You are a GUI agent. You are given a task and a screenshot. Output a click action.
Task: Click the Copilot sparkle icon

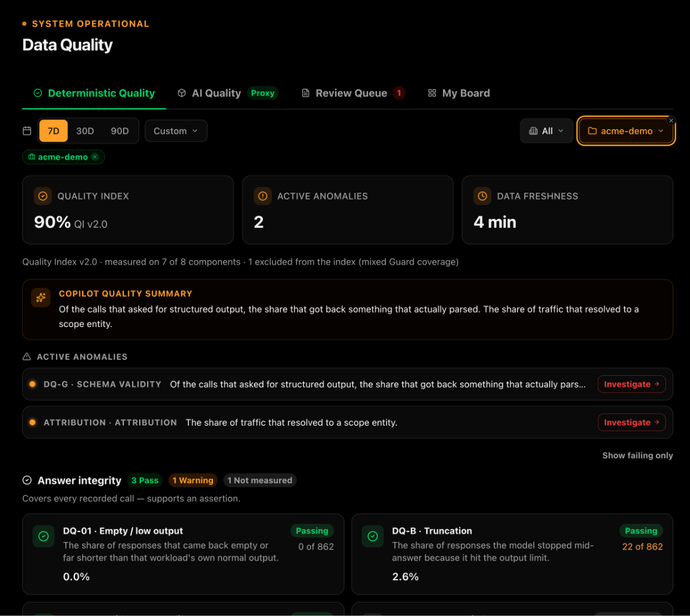tap(41, 298)
